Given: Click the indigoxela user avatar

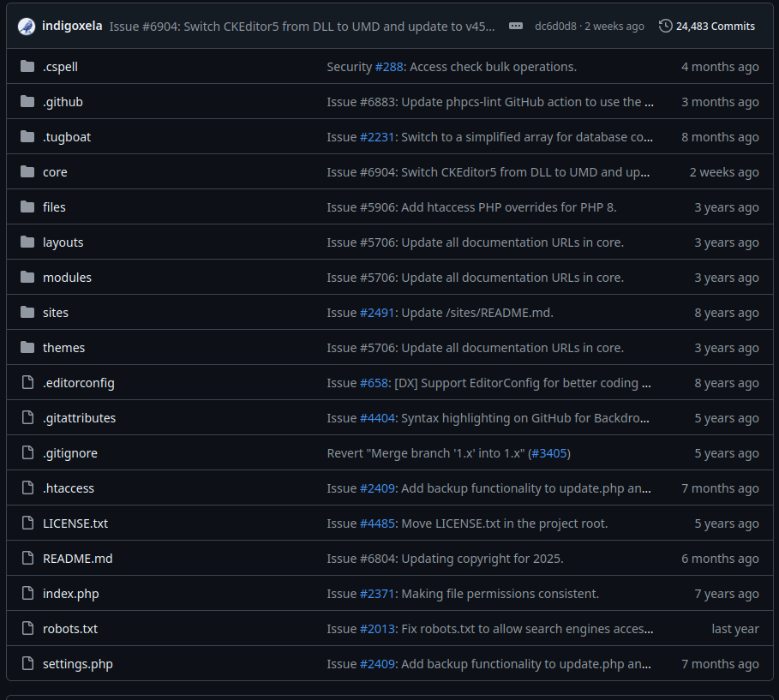Looking at the screenshot, I should [26, 26].
